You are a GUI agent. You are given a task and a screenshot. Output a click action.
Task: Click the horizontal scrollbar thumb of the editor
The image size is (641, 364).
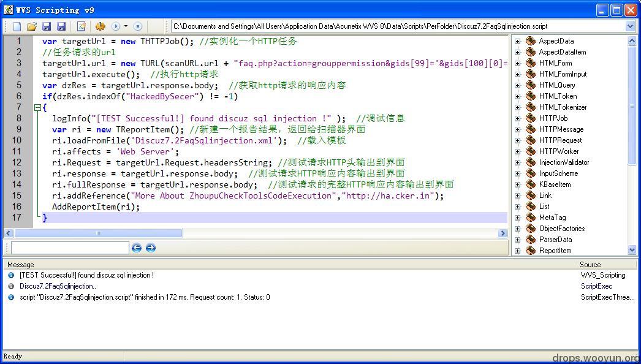pyautogui.click(x=98, y=233)
